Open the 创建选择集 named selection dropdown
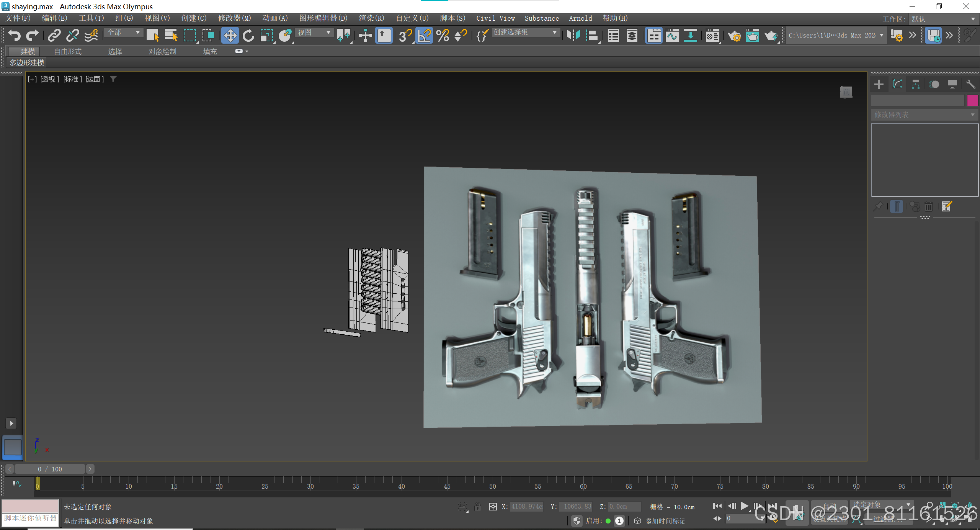 525,33
